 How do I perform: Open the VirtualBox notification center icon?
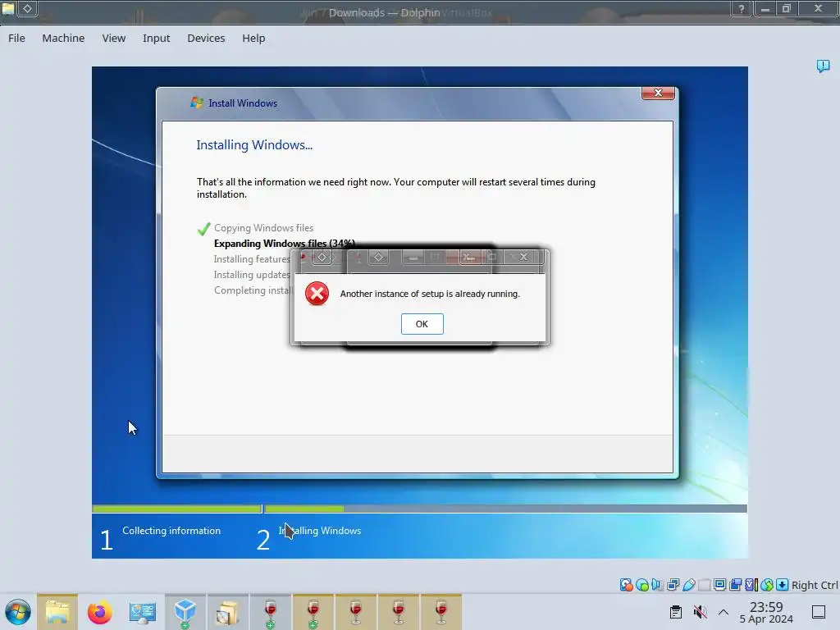tap(823, 66)
